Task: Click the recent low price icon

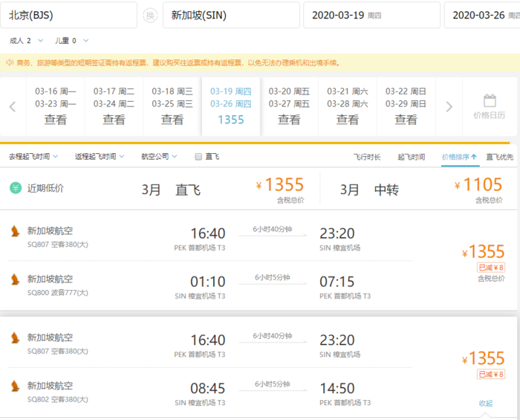Action: [15, 189]
